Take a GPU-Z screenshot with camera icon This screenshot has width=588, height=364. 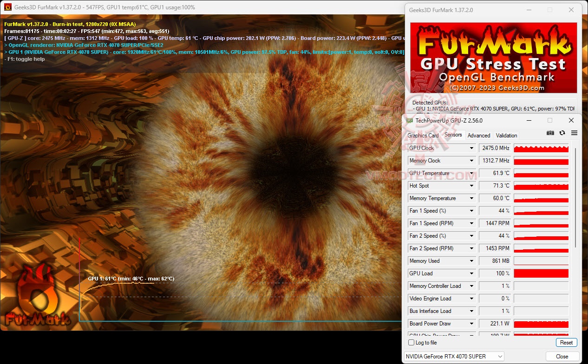(550, 133)
